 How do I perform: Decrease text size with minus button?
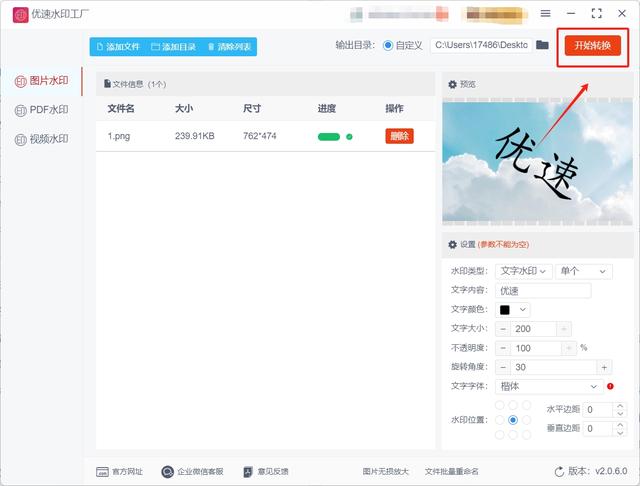[503, 329]
